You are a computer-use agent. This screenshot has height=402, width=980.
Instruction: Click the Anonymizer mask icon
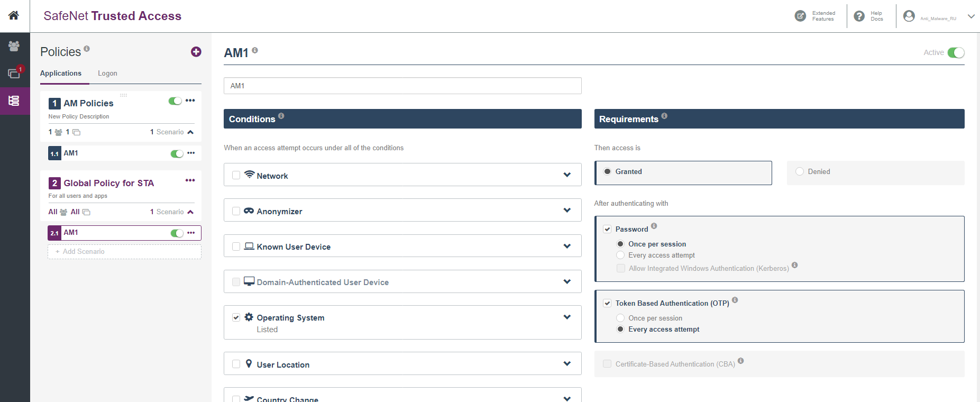249,211
